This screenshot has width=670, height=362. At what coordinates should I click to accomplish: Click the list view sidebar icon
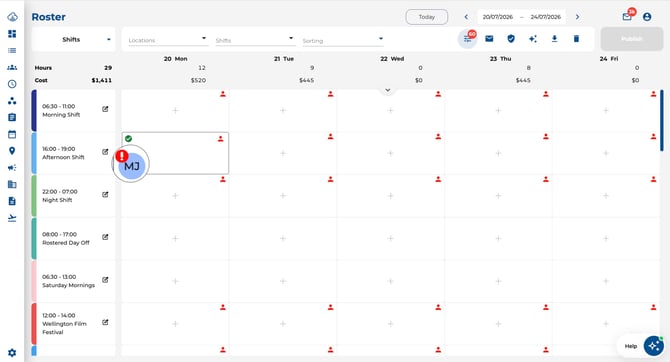tap(12, 50)
